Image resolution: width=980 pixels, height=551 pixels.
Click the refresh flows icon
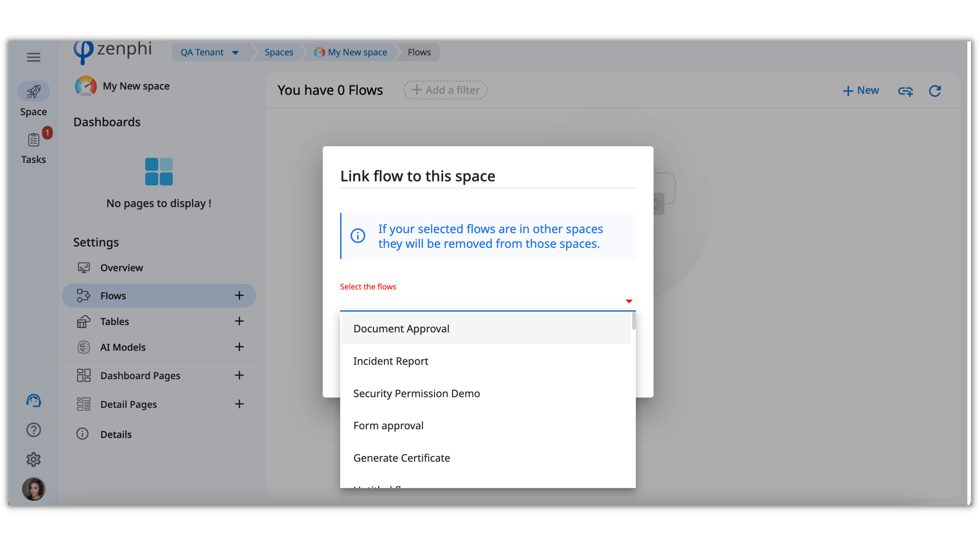point(935,90)
